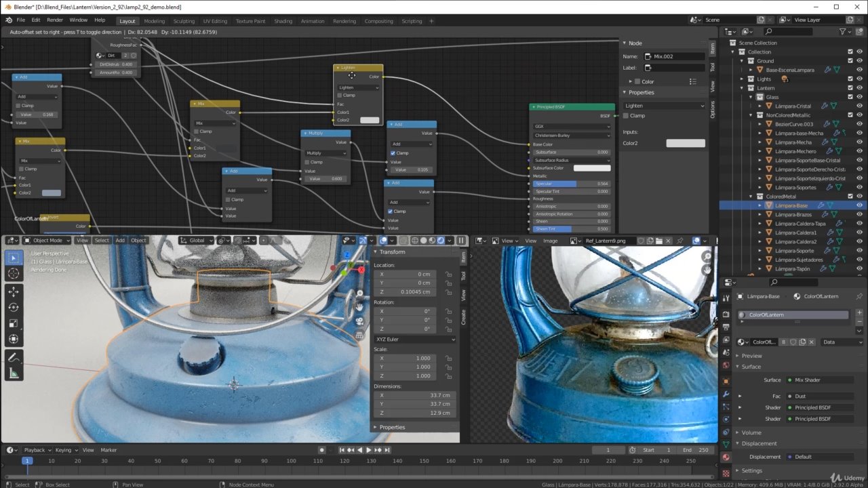The image size is (868, 488).
Task: Select the Cursor tool in viewport
Action: 14,273
